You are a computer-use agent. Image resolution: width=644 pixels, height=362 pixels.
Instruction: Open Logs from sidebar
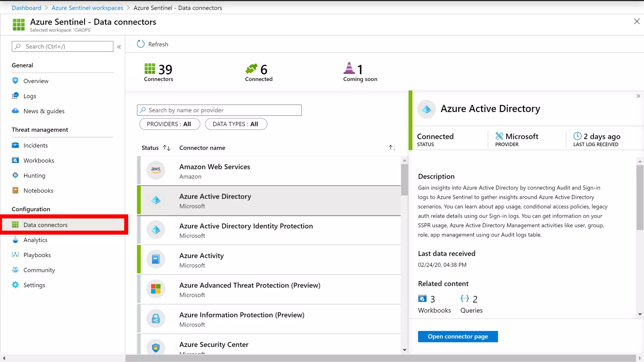[30, 96]
